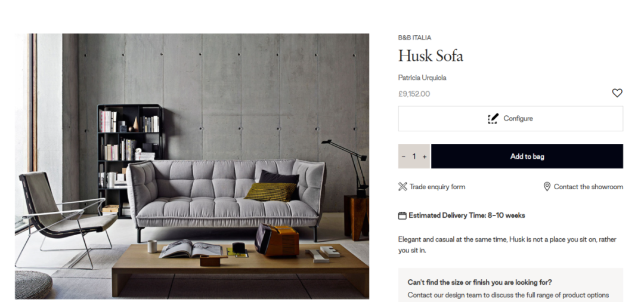Open the B&B ITALIA brand link
The image size is (644, 302).
(x=415, y=38)
